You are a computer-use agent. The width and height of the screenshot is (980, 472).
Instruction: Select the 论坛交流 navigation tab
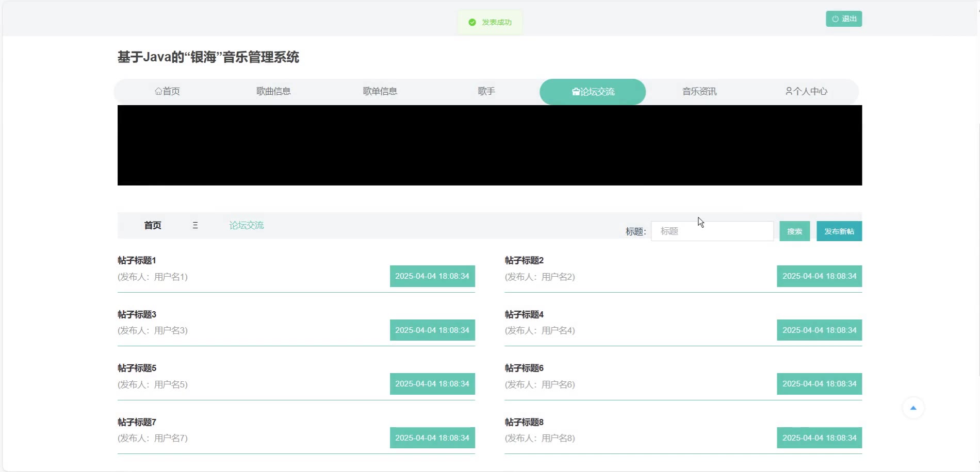593,92
